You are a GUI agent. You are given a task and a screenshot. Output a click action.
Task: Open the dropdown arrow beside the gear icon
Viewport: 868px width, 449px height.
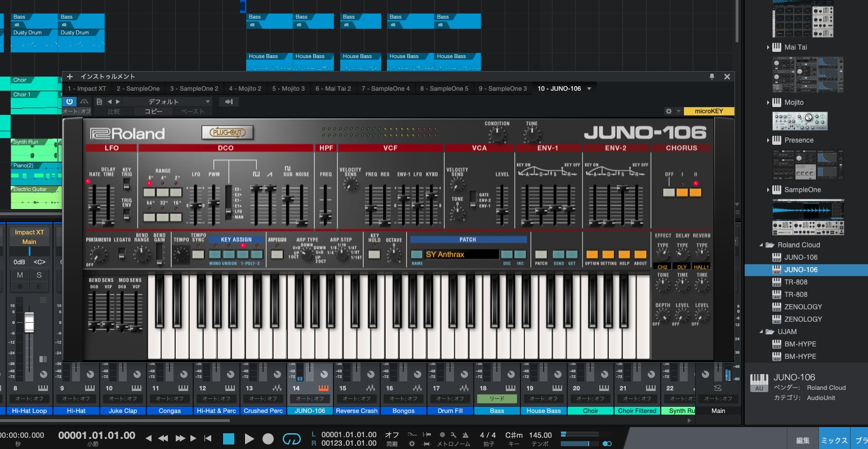point(679,112)
